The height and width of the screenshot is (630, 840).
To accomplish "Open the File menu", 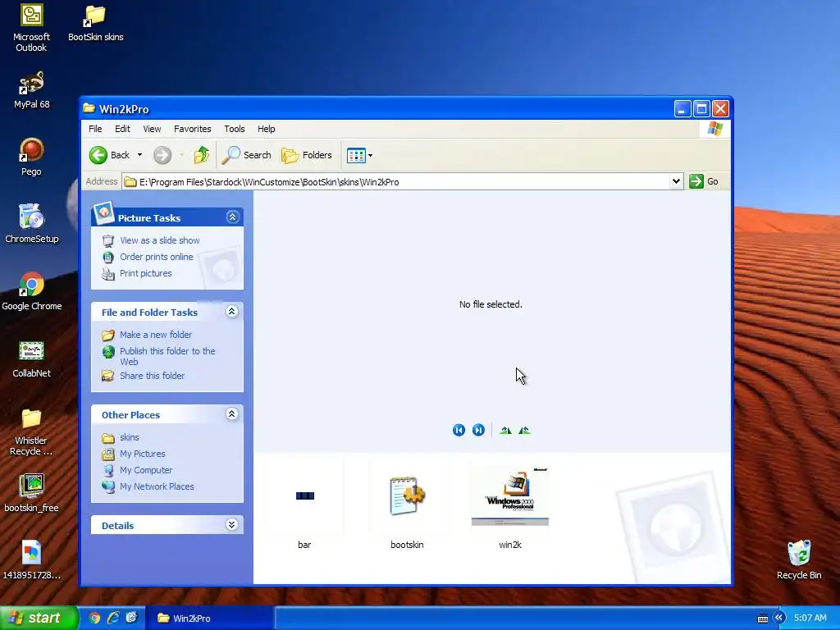I will 95,129.
